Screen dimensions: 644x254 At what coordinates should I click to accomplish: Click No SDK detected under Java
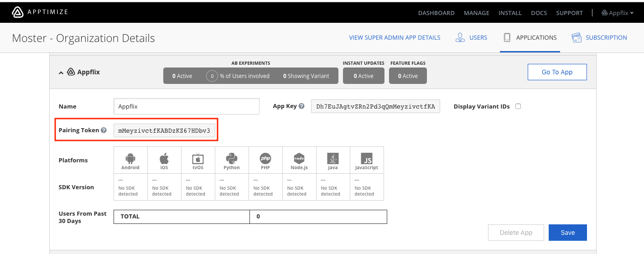coord(331,191)
